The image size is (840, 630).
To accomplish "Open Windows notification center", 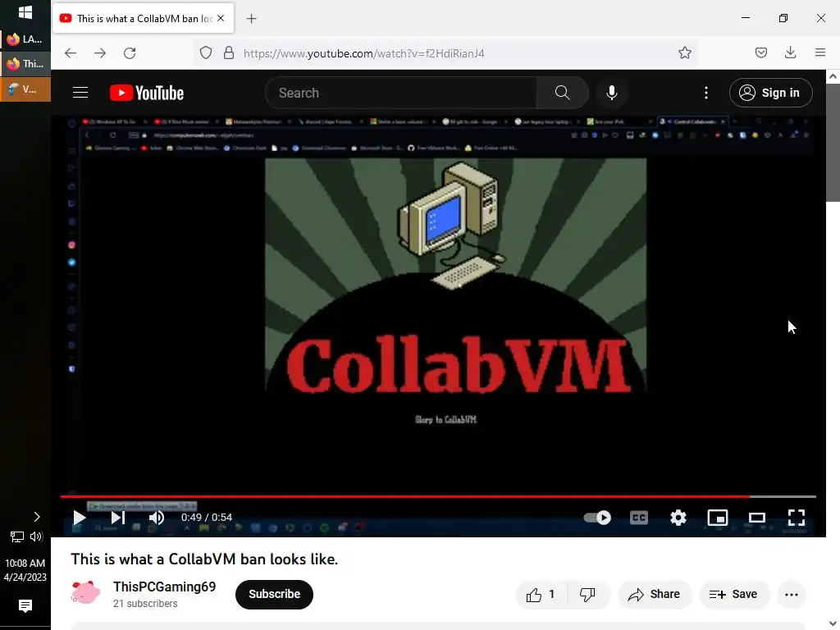I will click(x=25, y=606).
